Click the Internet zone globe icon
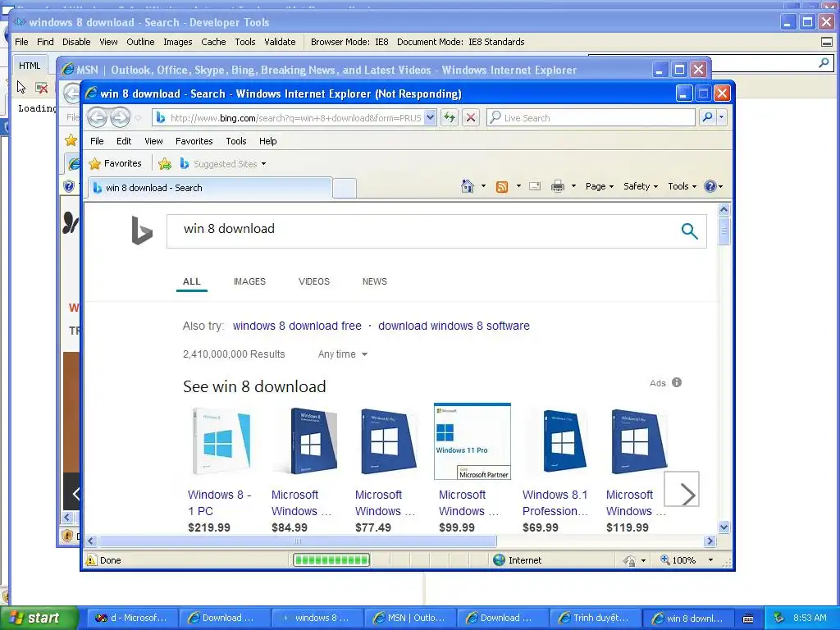Screen dimensions: 840x630 499,559
